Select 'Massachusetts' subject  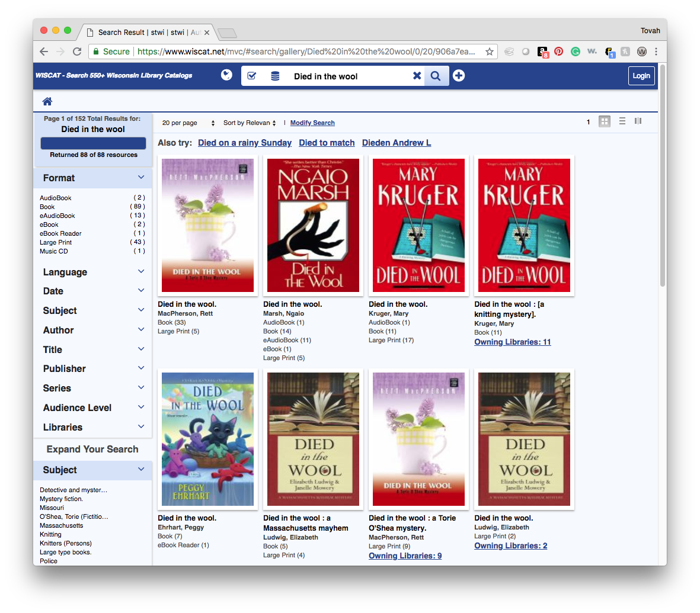61,525
